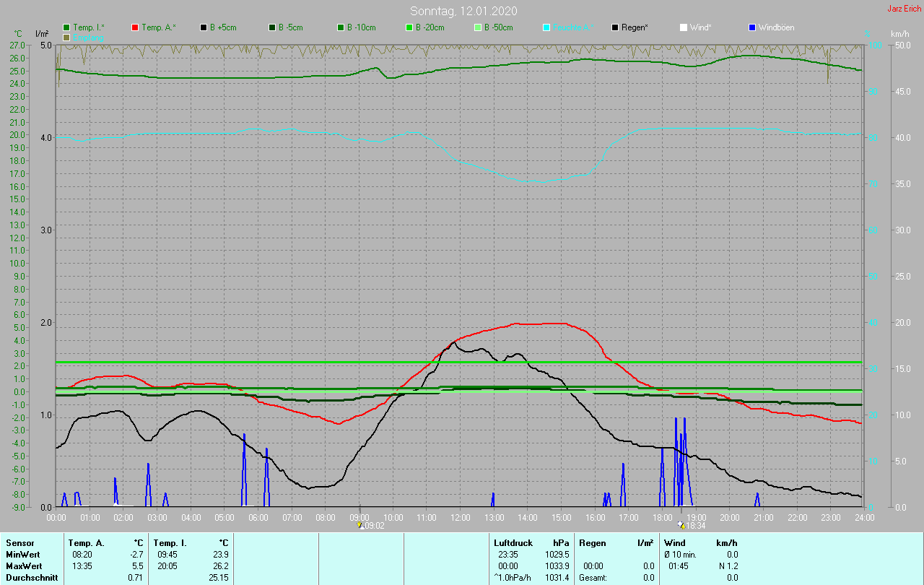Click the B -5cm legend square

click(x=273, y=27)
